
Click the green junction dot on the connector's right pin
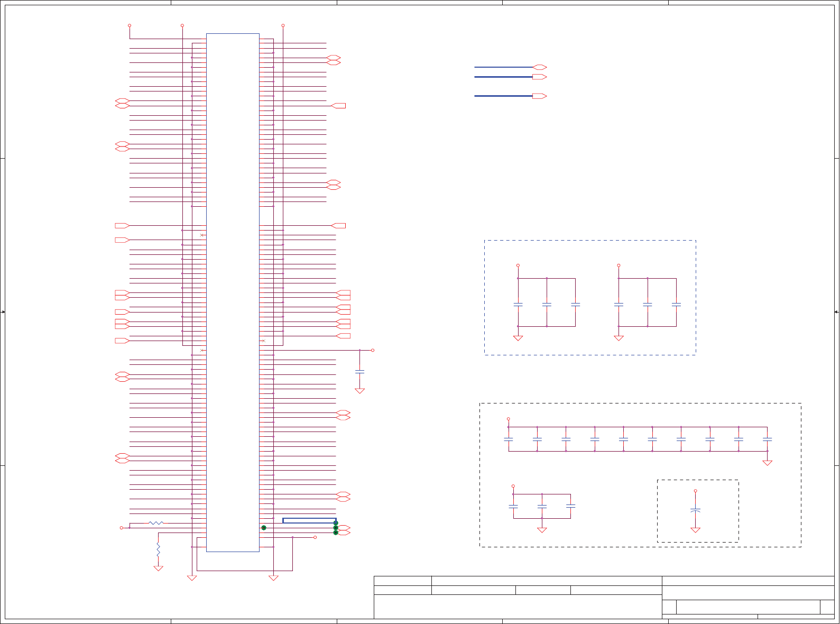[264, 528]
